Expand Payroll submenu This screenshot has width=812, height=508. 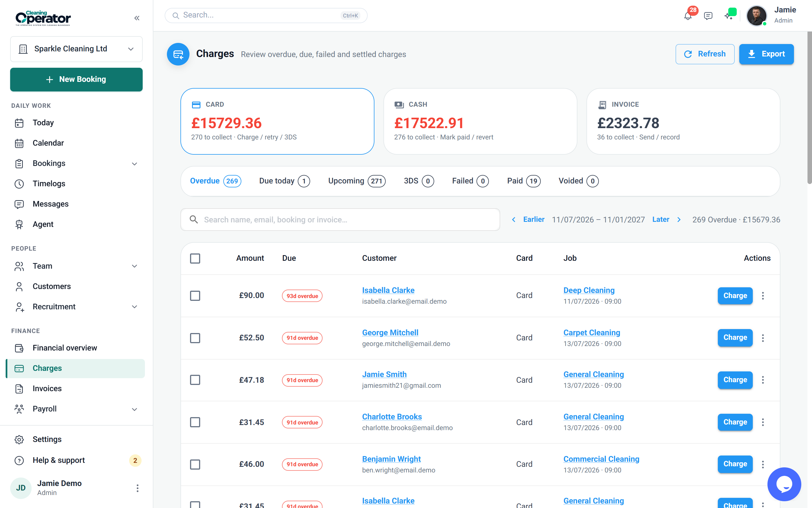coord(134,409)
